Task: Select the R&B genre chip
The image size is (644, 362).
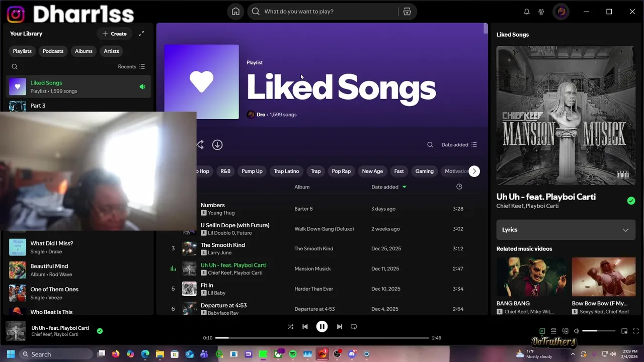Action: pos(225,171)
